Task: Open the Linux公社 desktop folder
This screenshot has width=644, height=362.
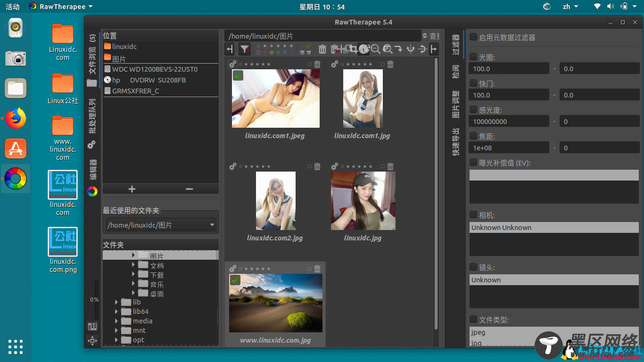Action: [63, 89]
